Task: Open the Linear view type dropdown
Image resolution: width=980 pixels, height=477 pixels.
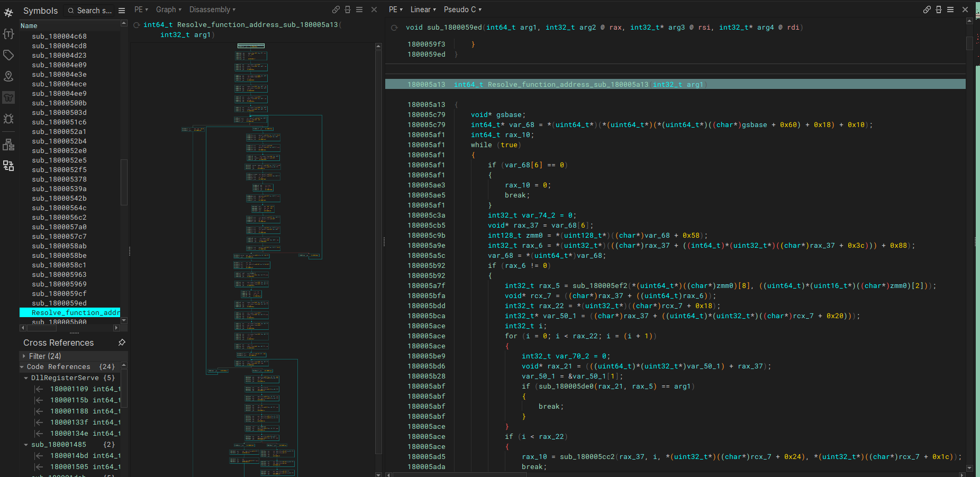Action: 423,10
